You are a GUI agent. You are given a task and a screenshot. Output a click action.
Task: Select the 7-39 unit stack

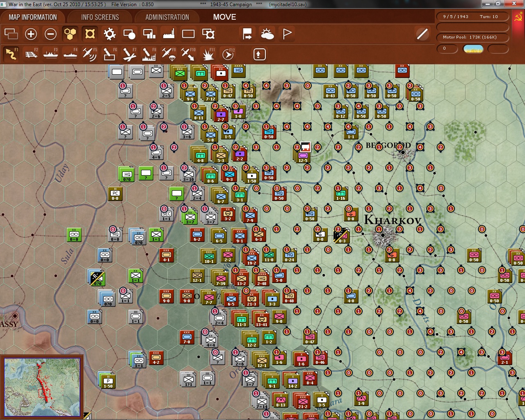click(220, 278)
